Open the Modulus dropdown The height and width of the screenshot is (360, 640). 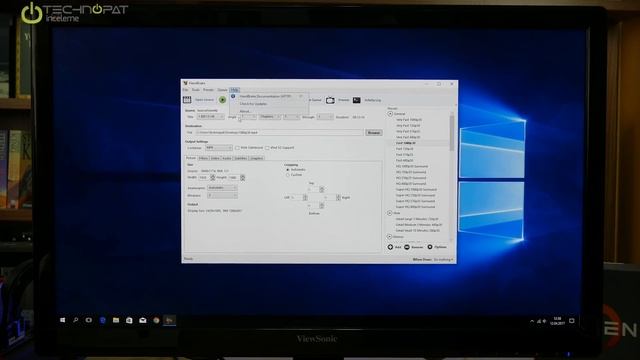[222, 196]
